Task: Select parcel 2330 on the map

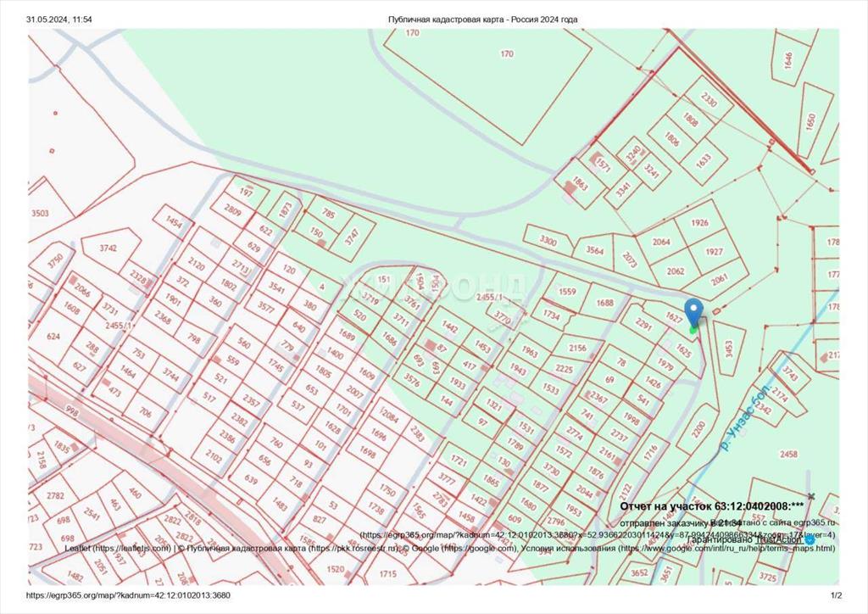Action: click(x=709, y=99)
